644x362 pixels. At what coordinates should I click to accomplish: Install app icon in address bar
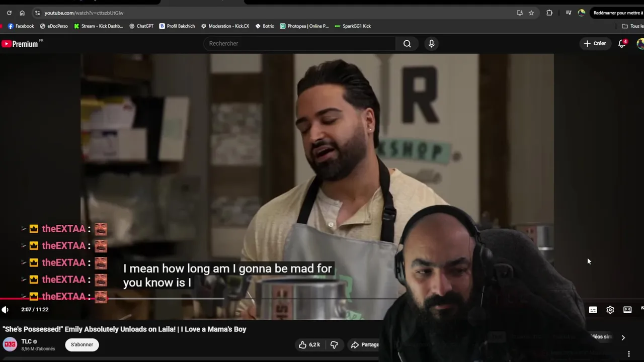tap(520, 13)
